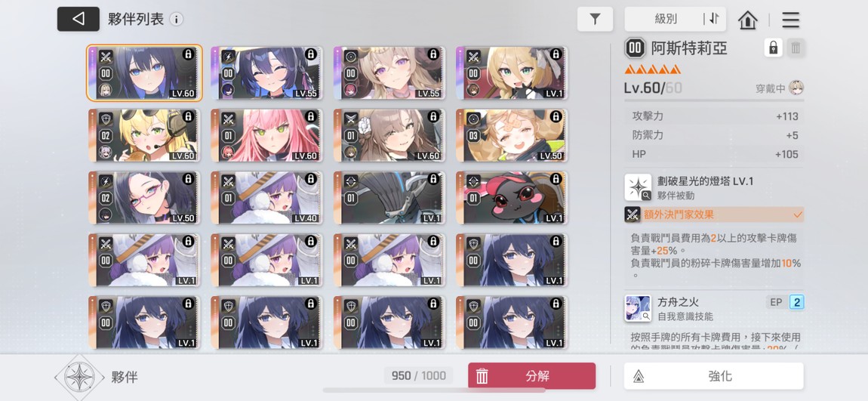Click greyed trash icon beside 阿斯特莉亞
Viewport: 868px width, 401px height.
796,48
